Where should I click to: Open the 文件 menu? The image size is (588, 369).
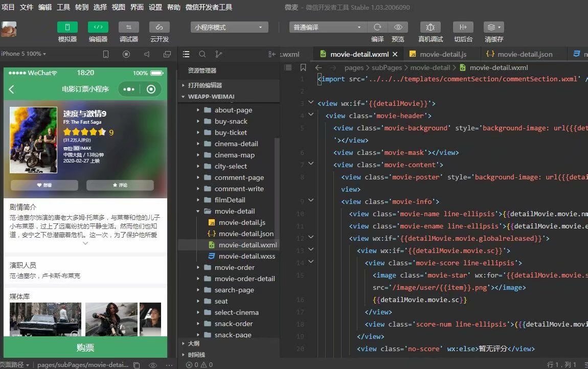coord(26,7)
